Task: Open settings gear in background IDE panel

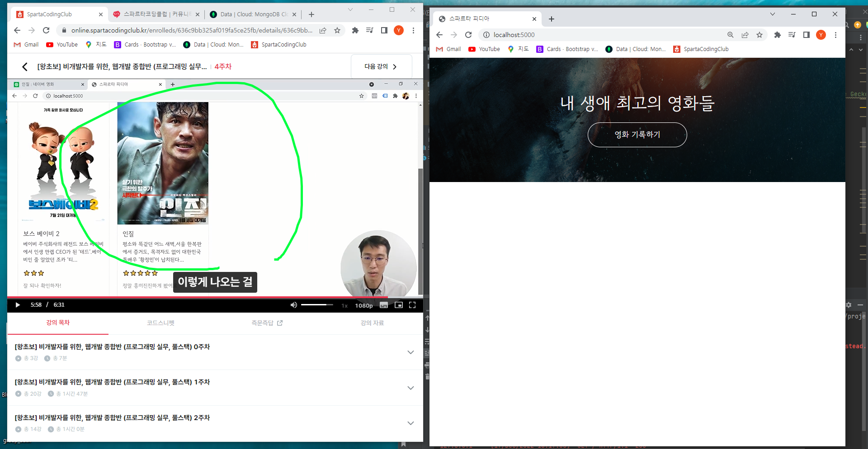Action: [849, 305]
